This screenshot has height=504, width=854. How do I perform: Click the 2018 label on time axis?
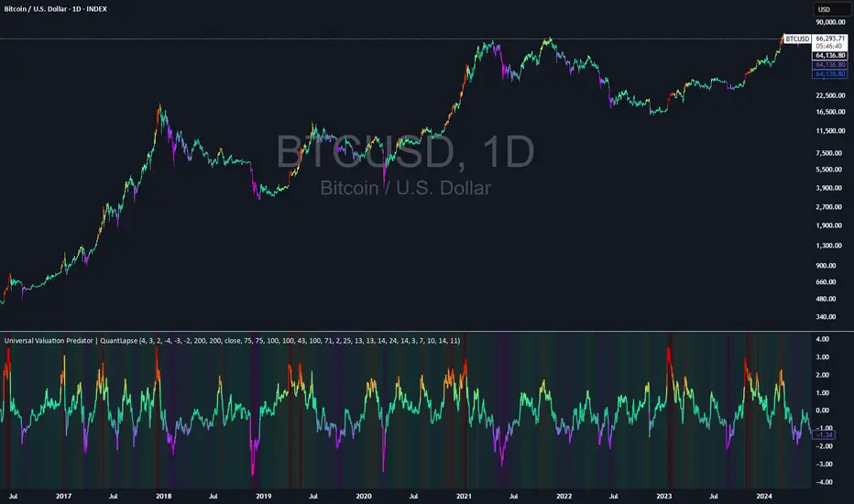coord(163,497)
